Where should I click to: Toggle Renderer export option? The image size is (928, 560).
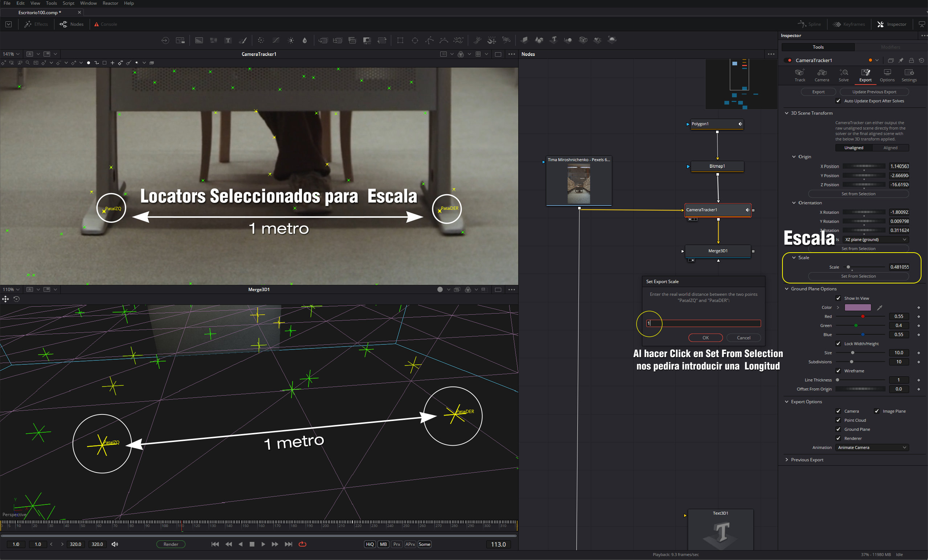838,438
